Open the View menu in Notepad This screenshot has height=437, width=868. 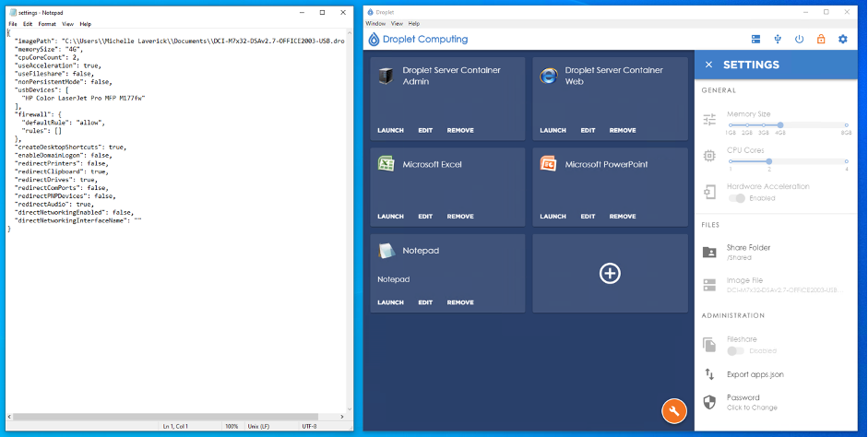point(67,24)
